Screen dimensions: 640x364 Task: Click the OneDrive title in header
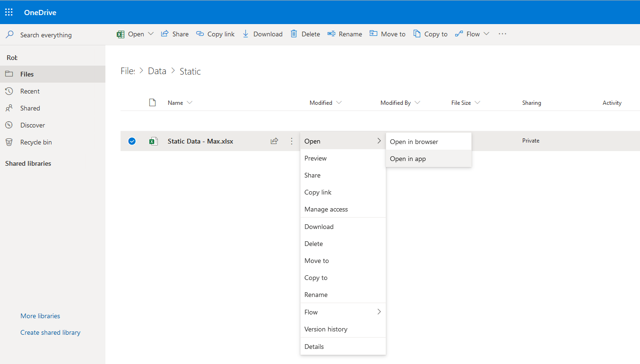click(40, 13)
